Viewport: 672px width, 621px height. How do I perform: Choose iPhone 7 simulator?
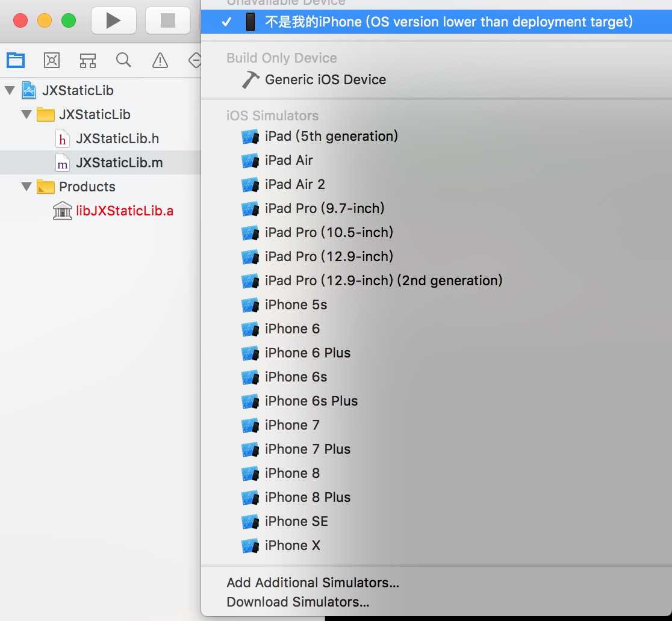pos(437,425)
